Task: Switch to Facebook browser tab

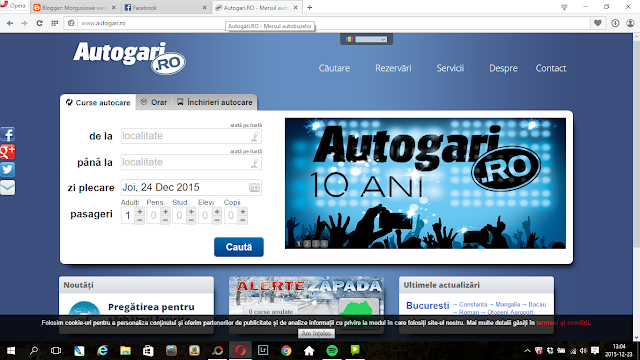Action: click(165, 7)
